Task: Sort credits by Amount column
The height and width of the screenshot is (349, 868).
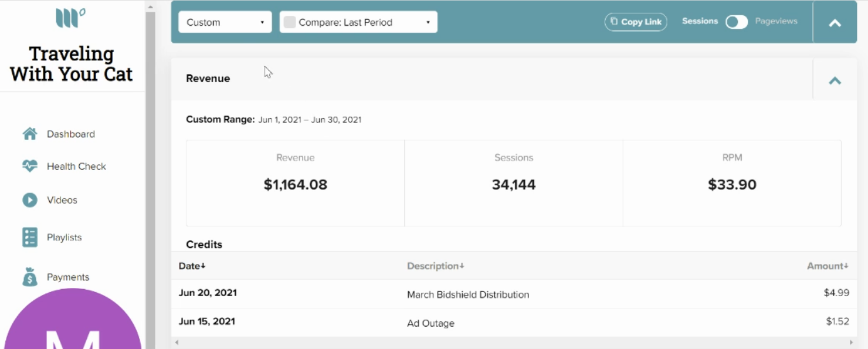Action: click(x=828, y=266)
